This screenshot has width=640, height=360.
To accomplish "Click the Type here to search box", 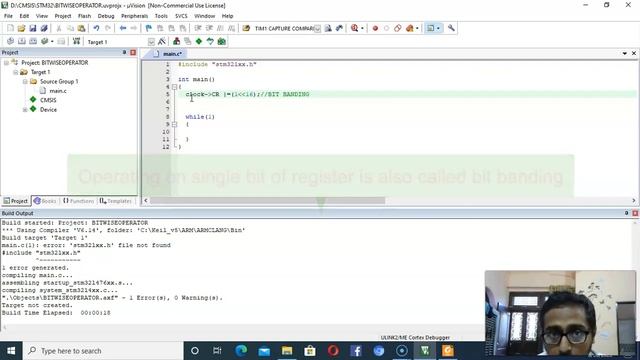I will [103, 351].
